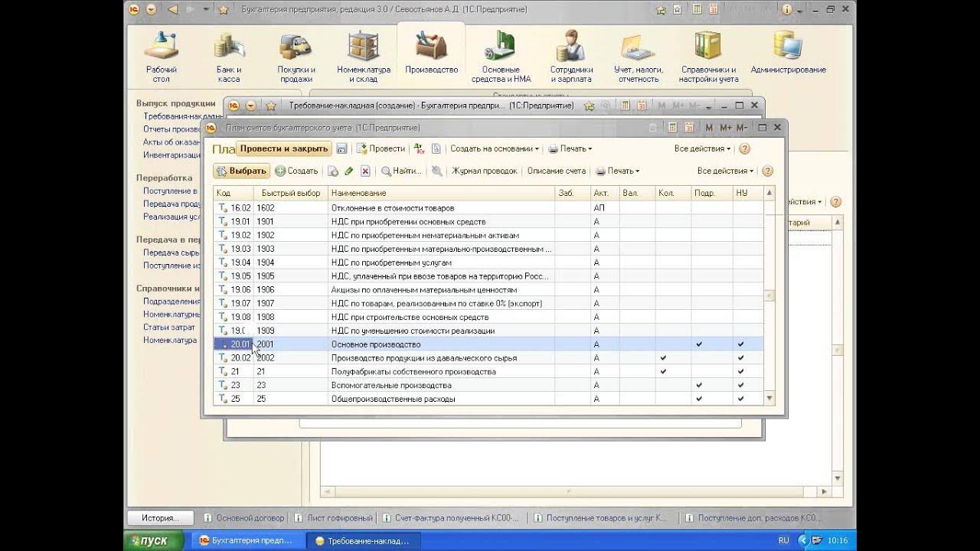
Task: Open history dropdown arrow next to forward arrow
Action: [206, 9]
